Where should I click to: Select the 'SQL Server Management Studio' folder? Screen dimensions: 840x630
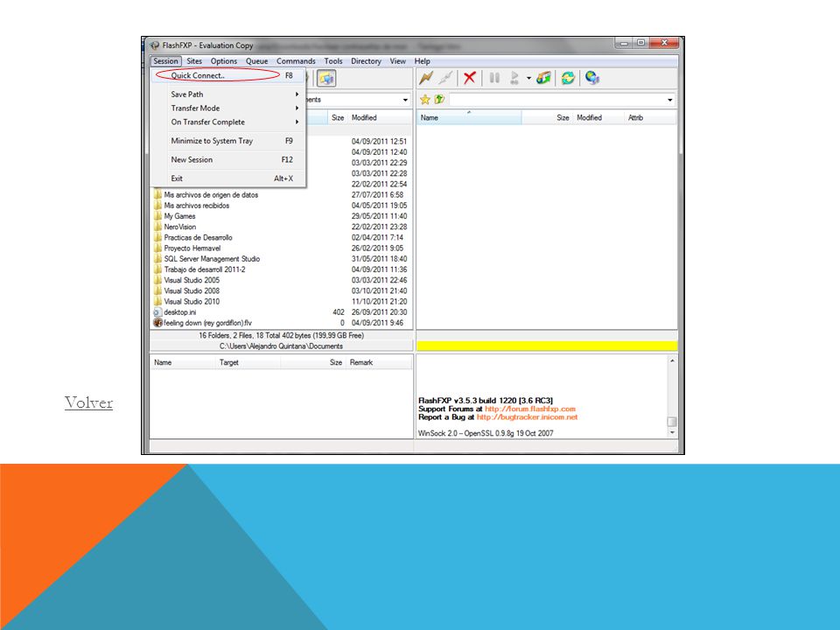[212, 259]
